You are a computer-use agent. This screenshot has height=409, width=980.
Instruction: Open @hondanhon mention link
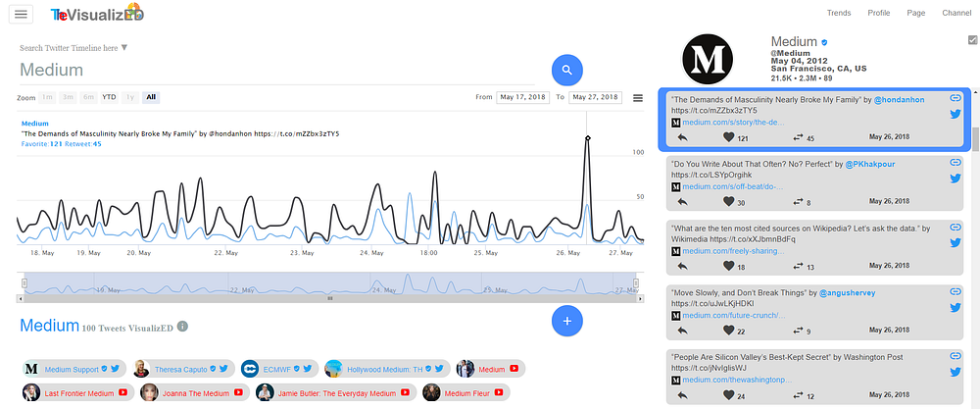point(899,99)
